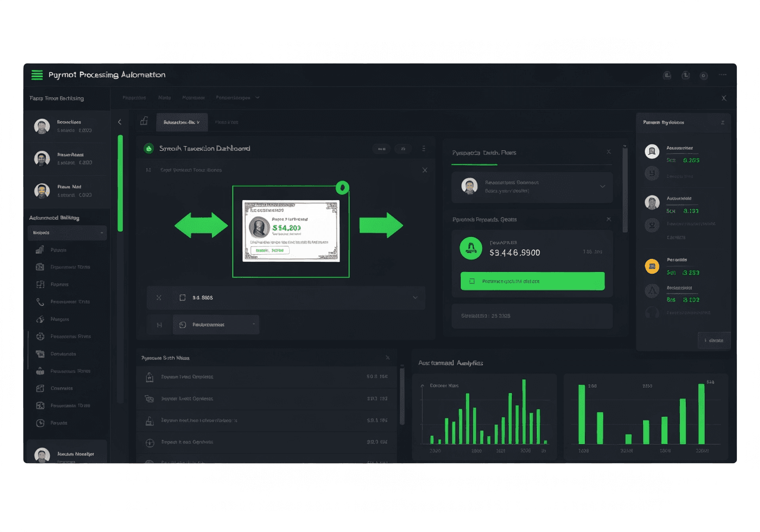Image resolution: width=760 pixels, height=532 pixels.
Task: Click the yellow circular icon in the right panel
Action: pyautogui.click(x=652, y=267)
